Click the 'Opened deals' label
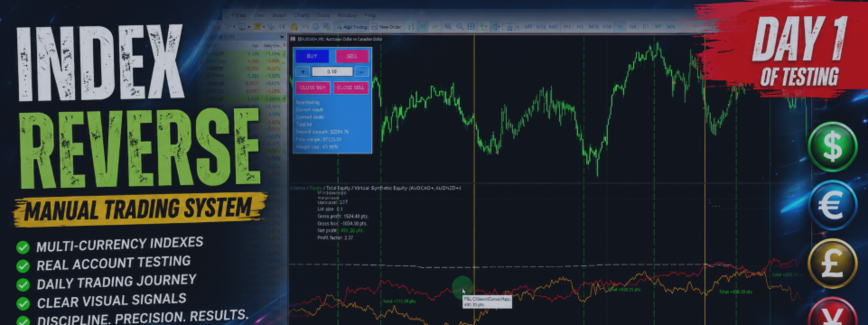Image resolution: width=868 pixels, height=325 pixels. 310,116
